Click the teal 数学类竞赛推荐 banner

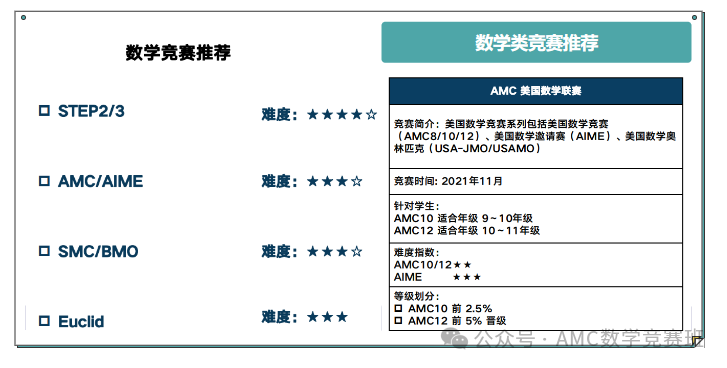tap(536, 42)
